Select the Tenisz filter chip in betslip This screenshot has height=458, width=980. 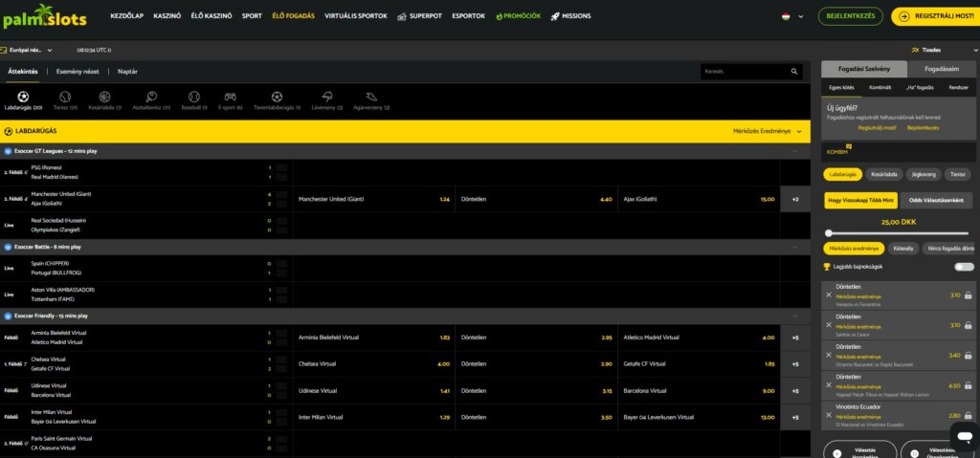(x=957, y=175)
